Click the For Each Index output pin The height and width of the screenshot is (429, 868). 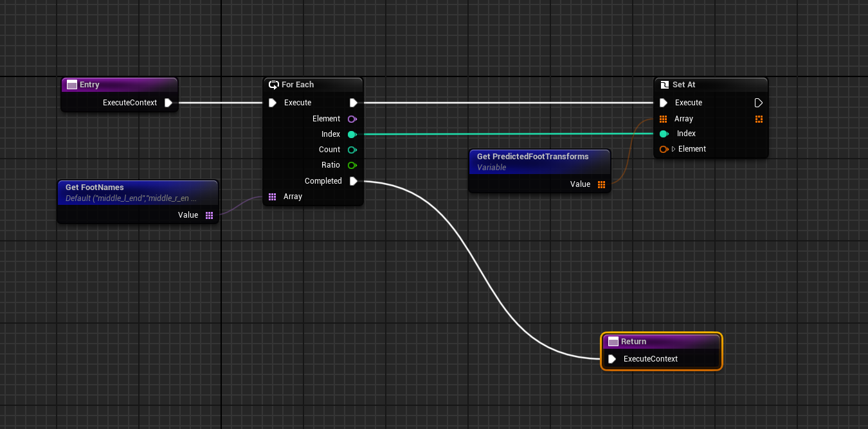pyautogui.click(x=352, y=134)
